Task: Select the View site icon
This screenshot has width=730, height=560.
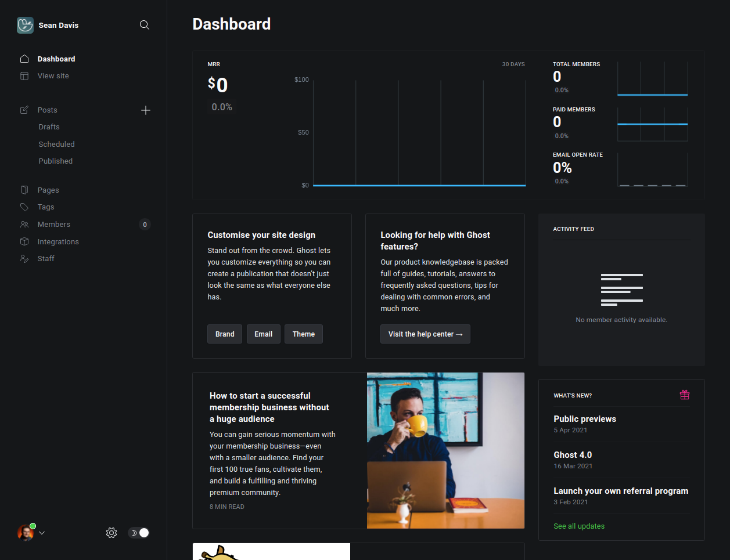Action: coord(24,75)
